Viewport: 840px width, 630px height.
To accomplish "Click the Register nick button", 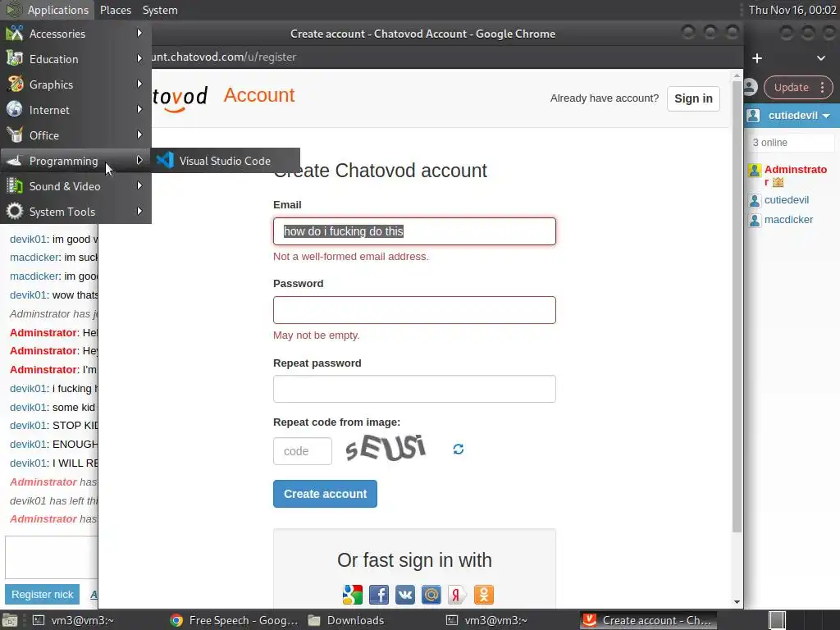I will (43, 595).
